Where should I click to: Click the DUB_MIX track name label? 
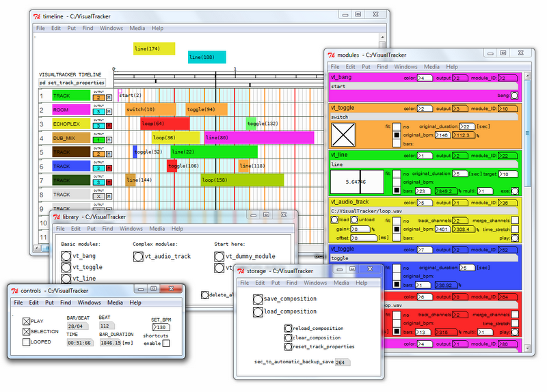71,138
